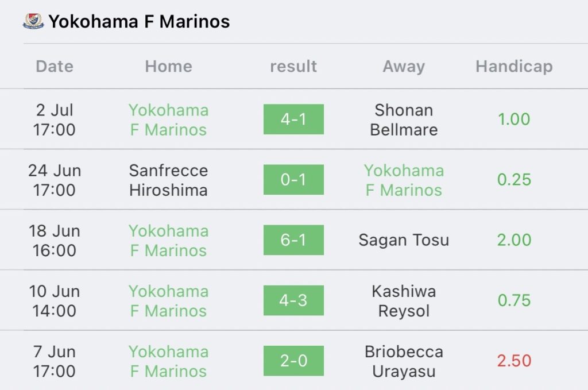Open the 2-0 result badge
588x390 pixels.
click(x=293, y=361)
